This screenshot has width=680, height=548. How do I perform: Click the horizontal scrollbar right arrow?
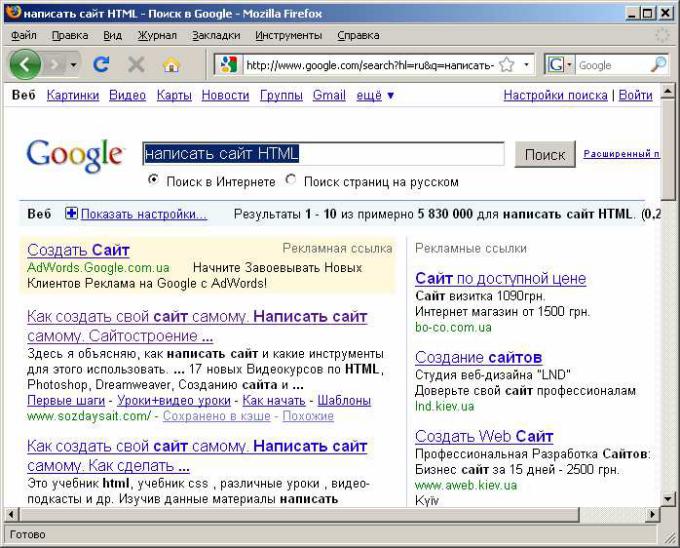click(652, 515)
